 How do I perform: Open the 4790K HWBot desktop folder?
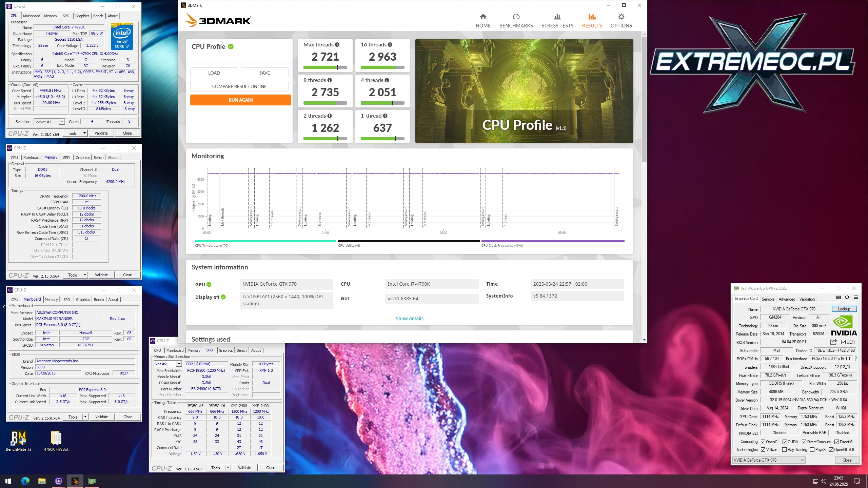(56, 441)
